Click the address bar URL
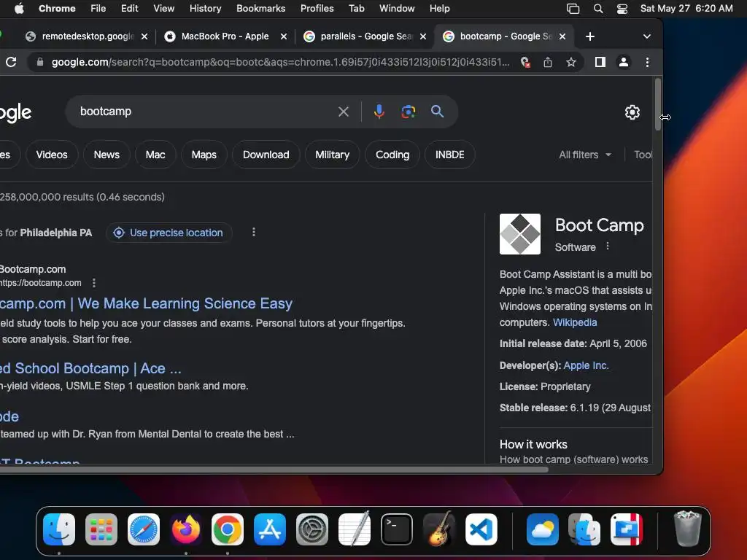 point(280,62)
